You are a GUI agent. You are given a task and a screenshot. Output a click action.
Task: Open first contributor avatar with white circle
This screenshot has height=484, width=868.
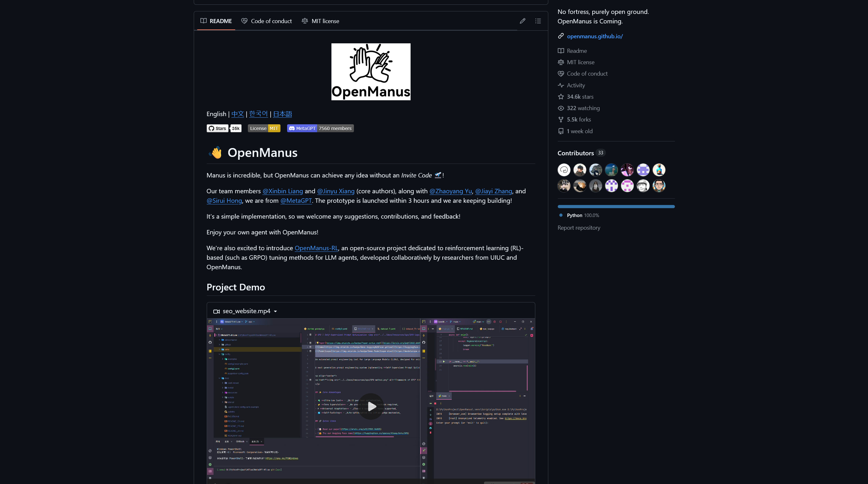[x=564, y=170]
